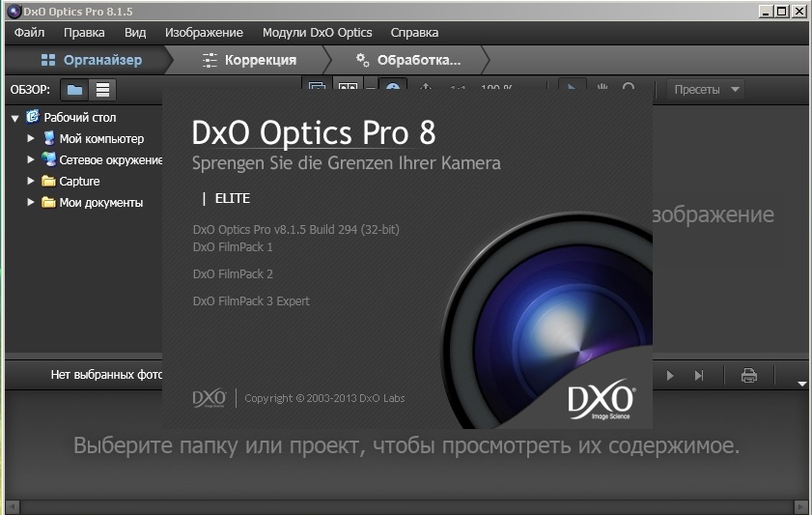Open the Правка menu

click(84, 33)
